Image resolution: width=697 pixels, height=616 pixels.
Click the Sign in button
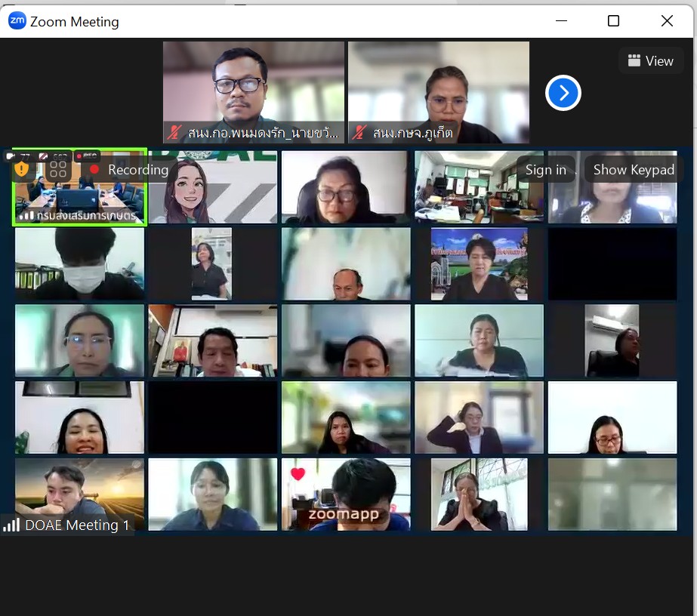[545, 170]
